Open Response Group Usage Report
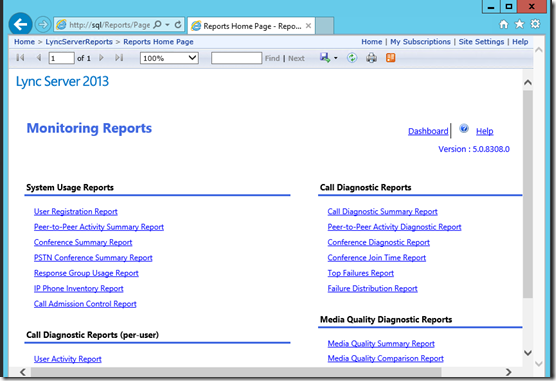Image resolution: width=556 pixels, height=381 pixels. 86,273
